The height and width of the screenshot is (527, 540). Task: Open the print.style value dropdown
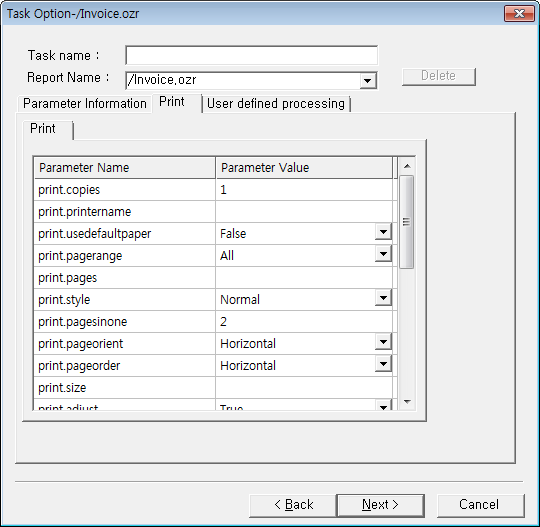pyautogui.click(x=383, y=298)
